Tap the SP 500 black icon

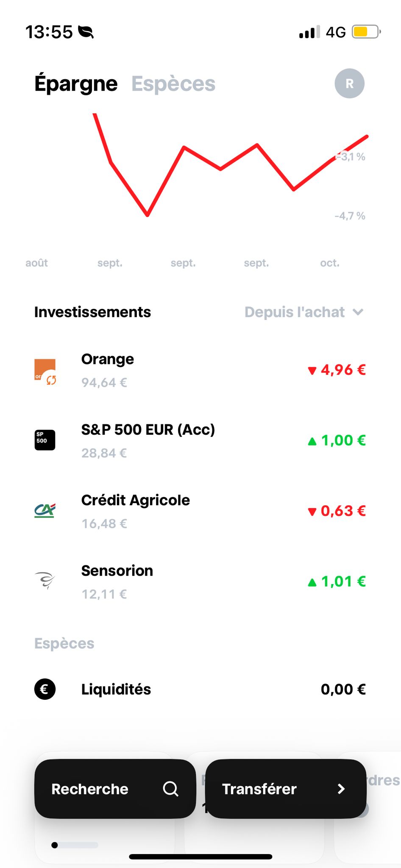(45, 440)
